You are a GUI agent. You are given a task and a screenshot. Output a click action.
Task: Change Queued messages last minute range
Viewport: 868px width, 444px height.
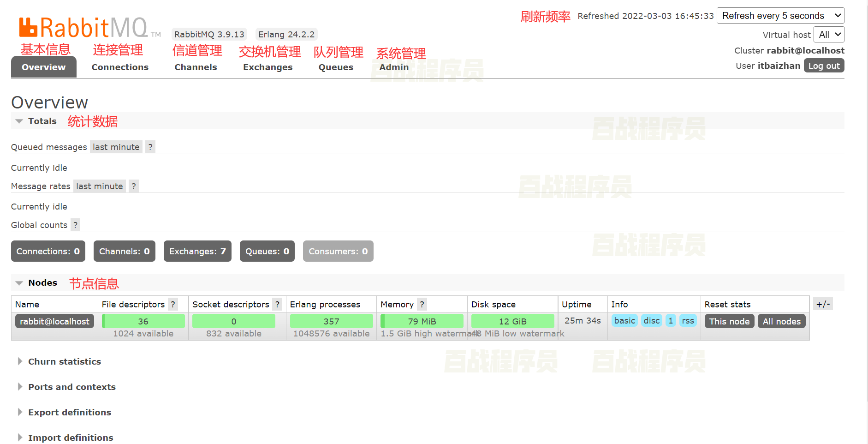pos(116,147)
